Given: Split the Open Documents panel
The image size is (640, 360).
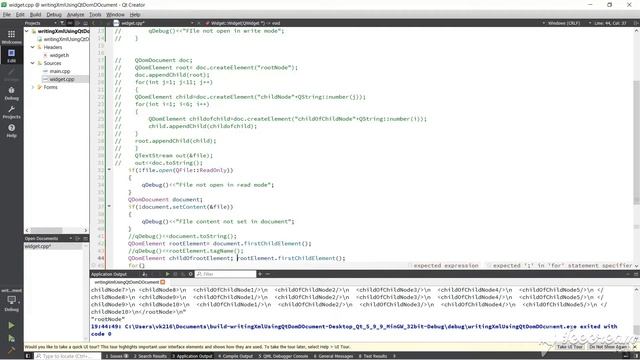Looking at the screenshot, I should click(78, 238).
